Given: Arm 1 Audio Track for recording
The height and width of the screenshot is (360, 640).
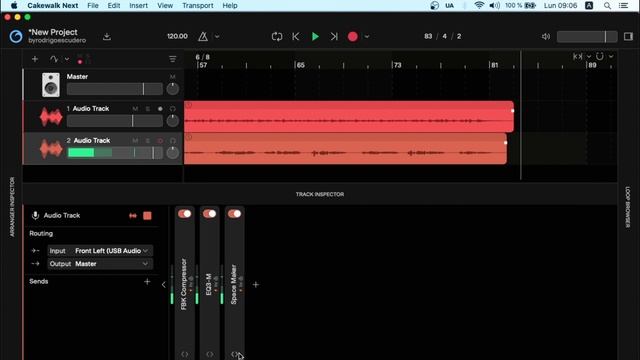Looking at the screenshot, I should (160, 109).
